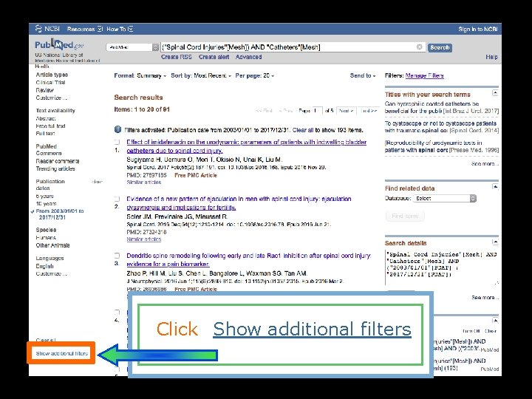Click the PubMed.gov logo
This screenshot has height=399, width=532.
pyautogui.click(x=59, y=45)
